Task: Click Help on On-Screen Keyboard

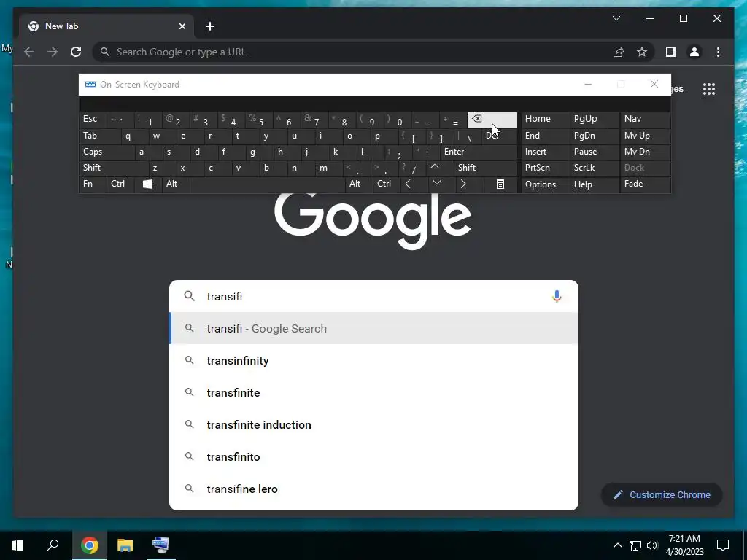Action: (594, 184)
